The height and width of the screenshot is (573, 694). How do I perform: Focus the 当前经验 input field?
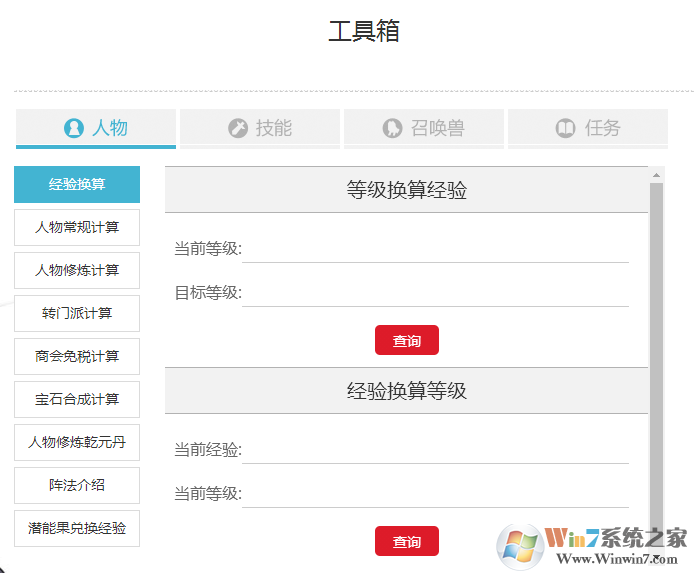coord(435,449)
